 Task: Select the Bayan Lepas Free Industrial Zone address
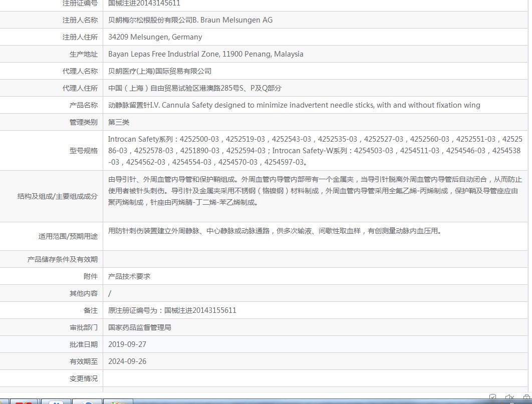click(205, 54)
